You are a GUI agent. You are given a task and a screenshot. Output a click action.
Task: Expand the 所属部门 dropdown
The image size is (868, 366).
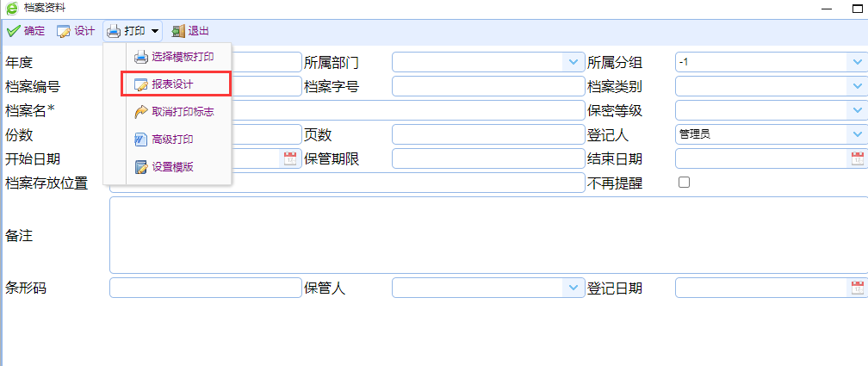pos(573,62)
